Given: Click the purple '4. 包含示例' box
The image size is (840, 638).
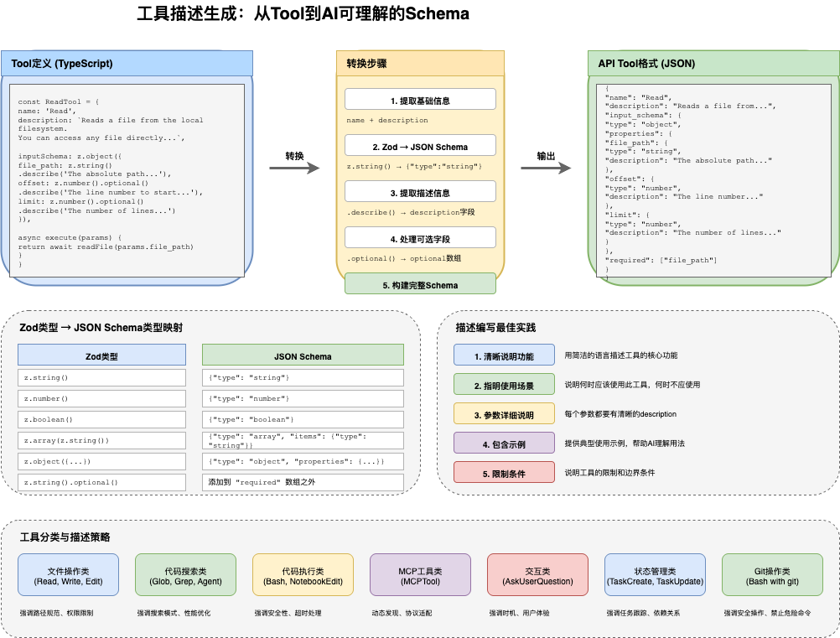Looking at the screenshot, I should [x=504, y=444].
